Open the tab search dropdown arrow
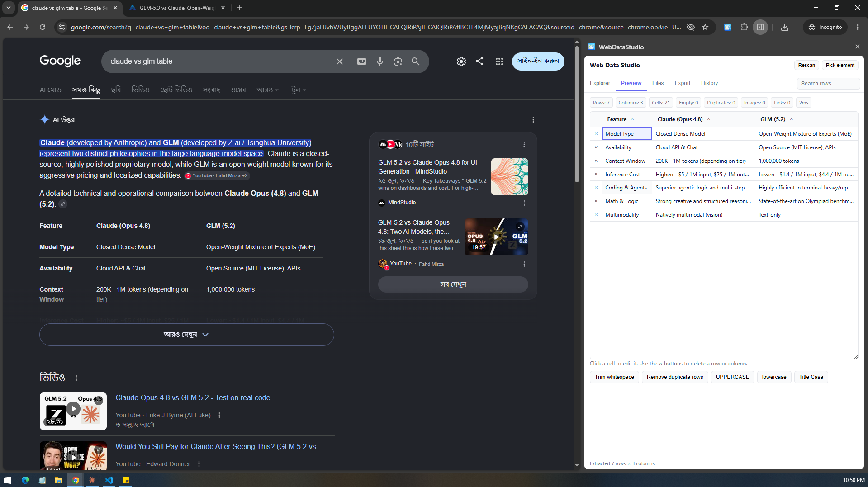Viewport: 868px width, 487px height. [x=9, y=8]
